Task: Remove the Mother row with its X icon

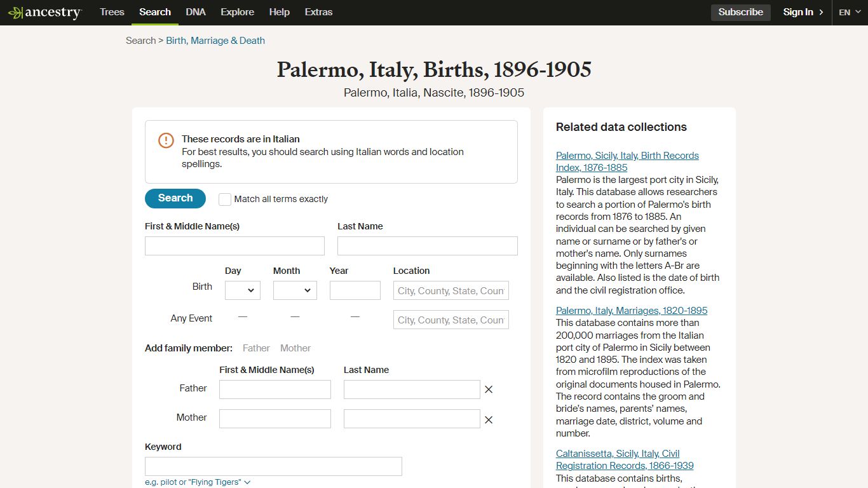Action: click(489, 420)
